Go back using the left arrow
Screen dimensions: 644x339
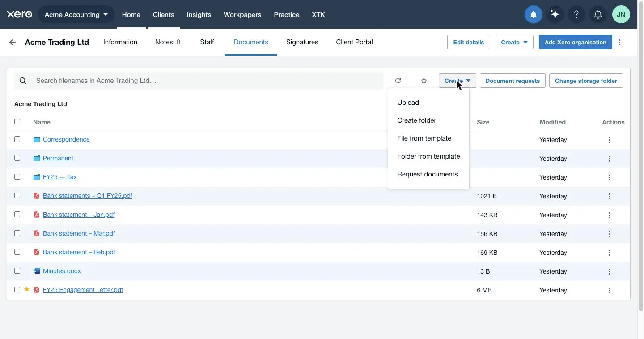coord(13,42)
